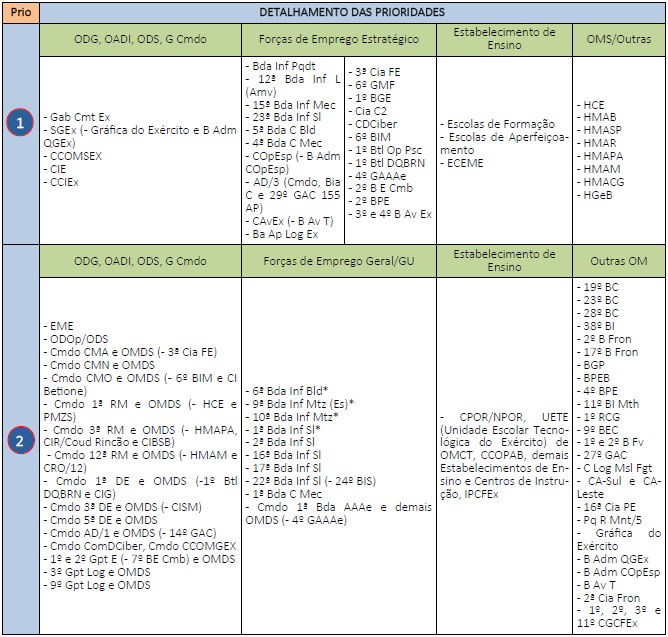Select the '- 2º B E Cmb' line
668x637 pixels.
[x=380, y=188]
